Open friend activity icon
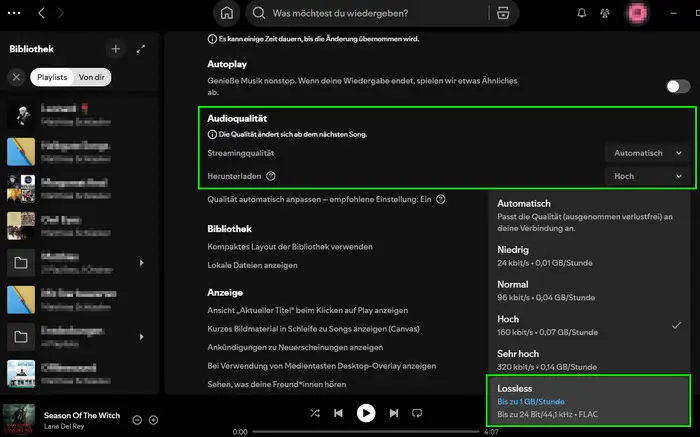 click(605, 13)
